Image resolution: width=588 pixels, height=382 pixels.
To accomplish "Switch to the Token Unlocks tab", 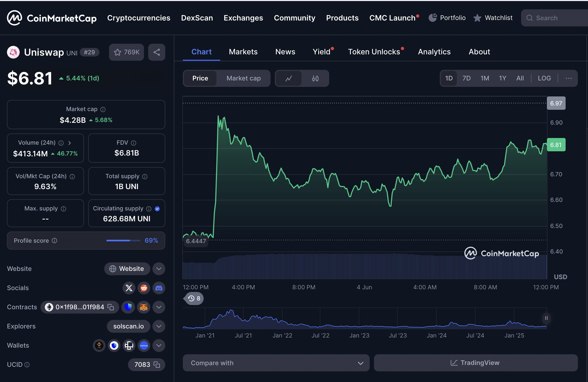I will coord(374,52).
